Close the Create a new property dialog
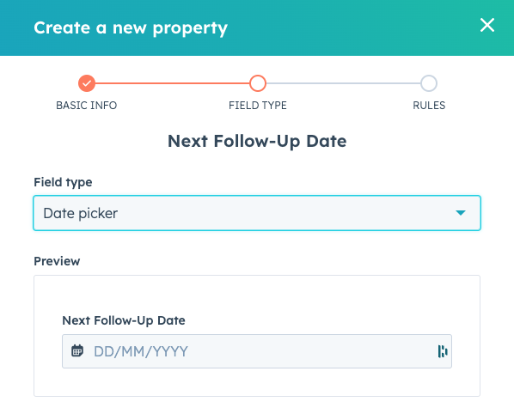 [487, 25]
